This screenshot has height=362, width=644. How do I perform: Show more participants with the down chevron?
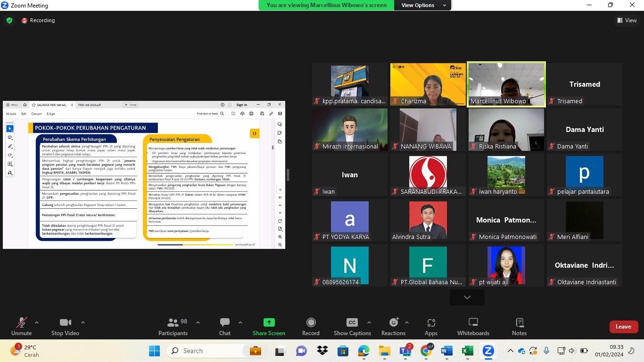pos(467,297)
